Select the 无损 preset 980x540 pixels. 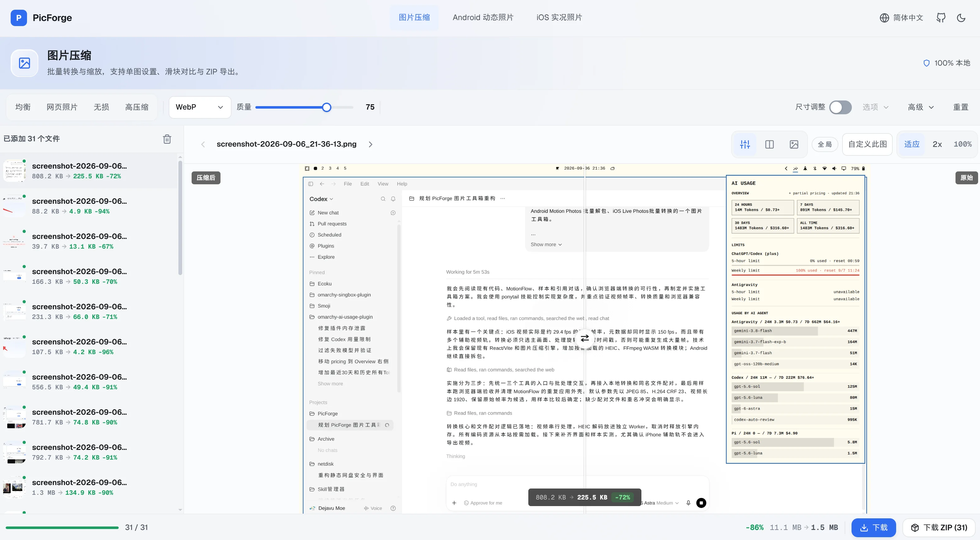coord(101,107)
